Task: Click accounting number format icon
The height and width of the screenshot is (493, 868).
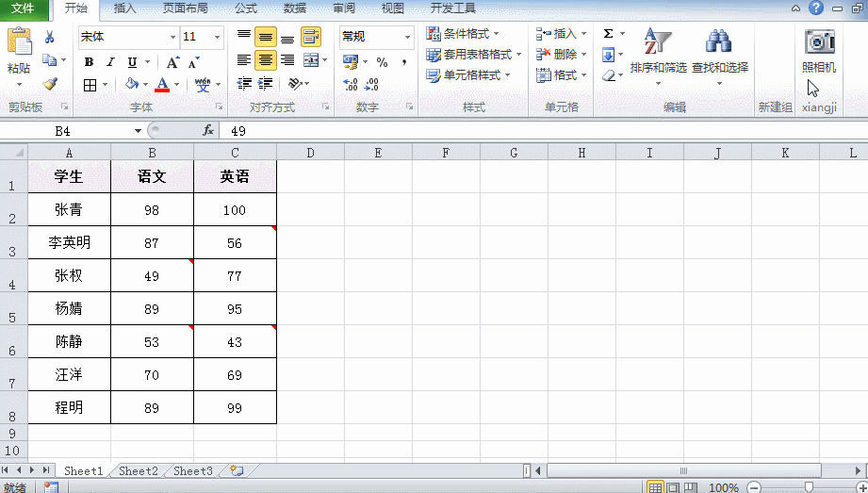Action: [x=351, y=61]
